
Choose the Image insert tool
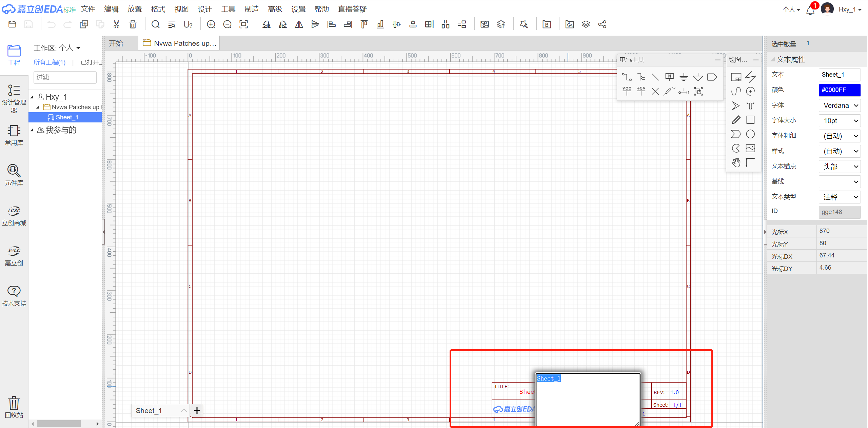click(x=750, y=148)
